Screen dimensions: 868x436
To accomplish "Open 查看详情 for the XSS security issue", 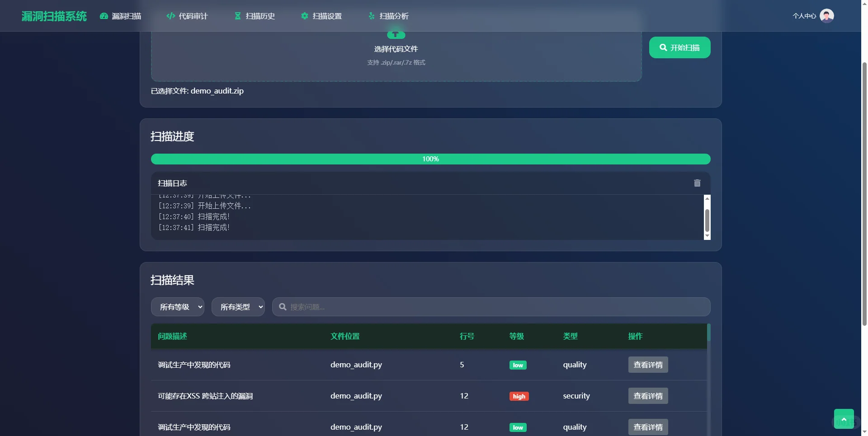I will (x=648, y=396).
